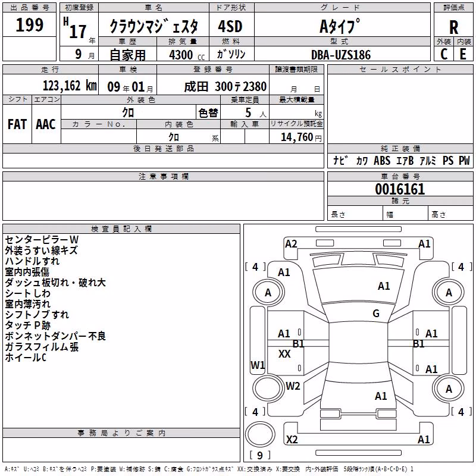The image size is (476, 476).
Task: Select the vehicle history 自家用
Action: click(128, 55)
